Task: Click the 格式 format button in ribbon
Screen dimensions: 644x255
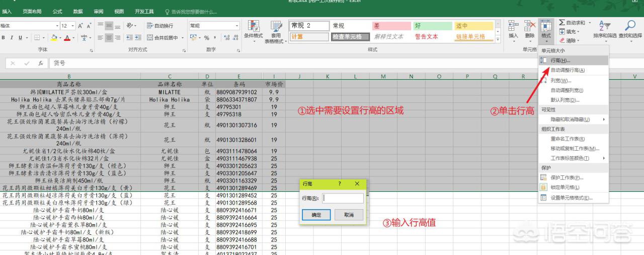Action: tap(546, 31)
